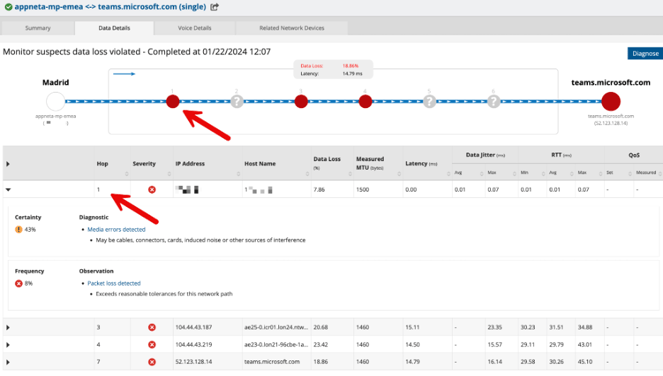Click the Madrid source node circle
The image size is (663, 376).
(x=55, y=102)
